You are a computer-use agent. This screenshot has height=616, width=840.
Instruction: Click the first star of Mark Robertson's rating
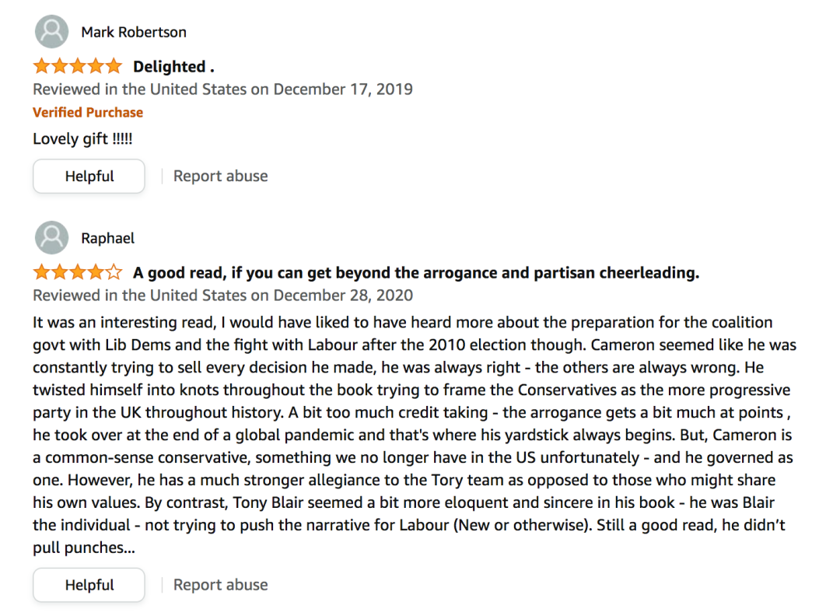coord(42,66)
